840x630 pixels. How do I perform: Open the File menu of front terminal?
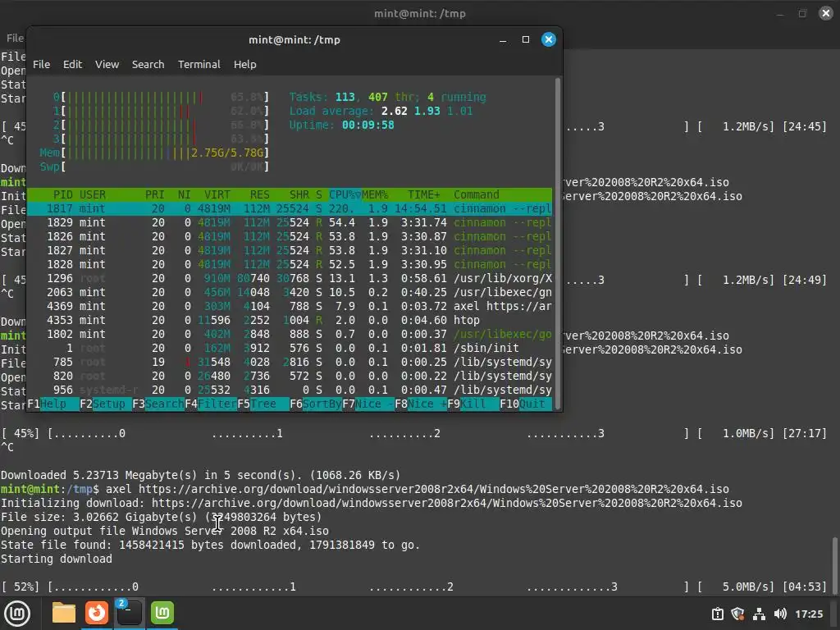[x=41, y=64]
